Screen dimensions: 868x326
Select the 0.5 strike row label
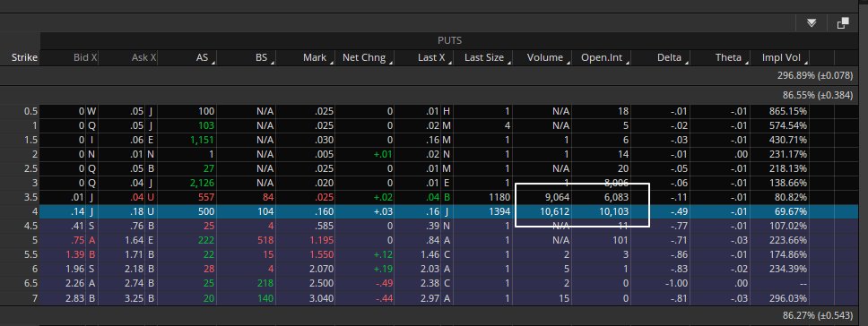tap(31, 111)
